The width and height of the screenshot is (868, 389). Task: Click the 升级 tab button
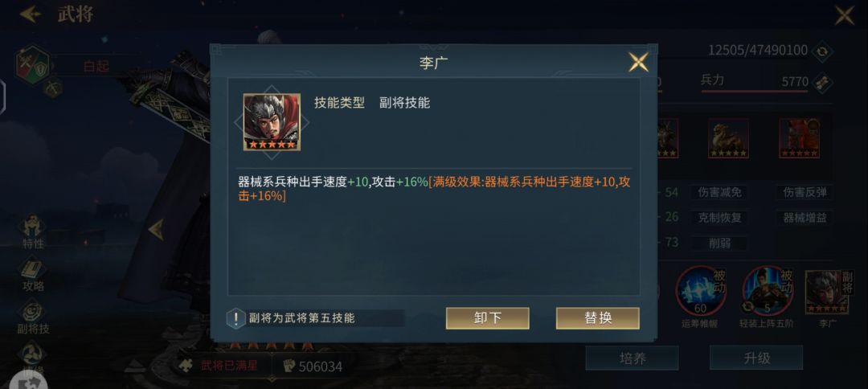coord(756,358)
